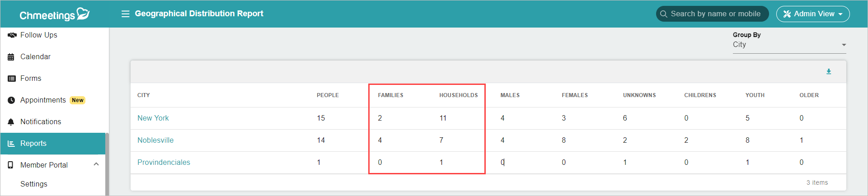The image size is (868, 196).
Task: Click the Admin View tools icon
Action: (787, 14)
